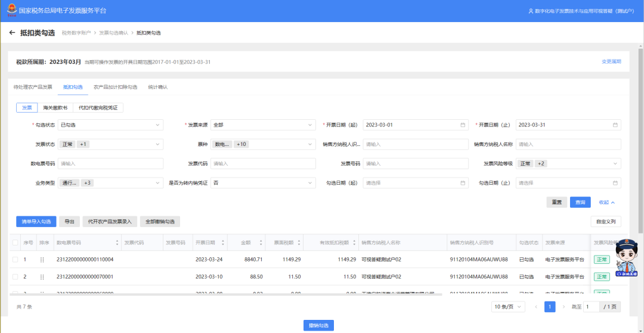Sort by 票面税额 column arrows
This screenshot has width=644, height=333.
299,243
